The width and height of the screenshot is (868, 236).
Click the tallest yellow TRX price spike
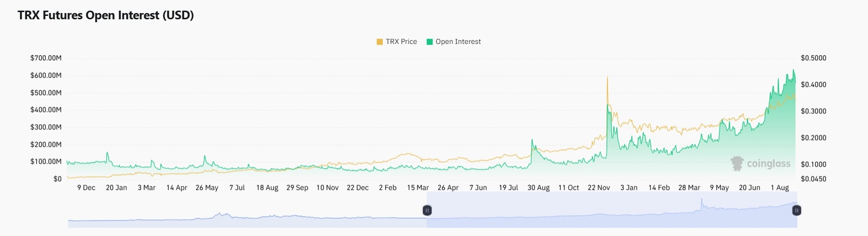point(608,77)
